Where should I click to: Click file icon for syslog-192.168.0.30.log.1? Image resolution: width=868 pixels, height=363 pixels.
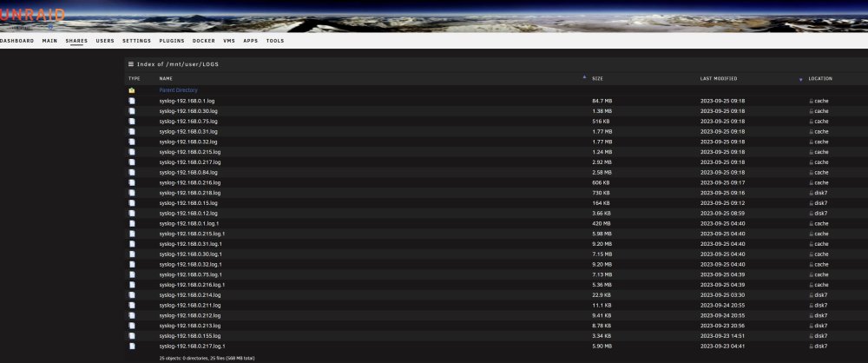click(132, 254)
